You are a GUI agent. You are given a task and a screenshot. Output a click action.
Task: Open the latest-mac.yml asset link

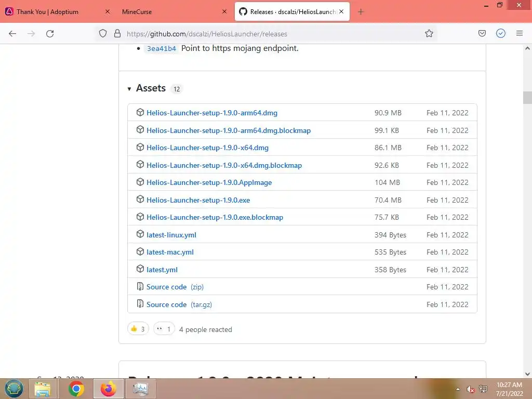coord(170,252)
